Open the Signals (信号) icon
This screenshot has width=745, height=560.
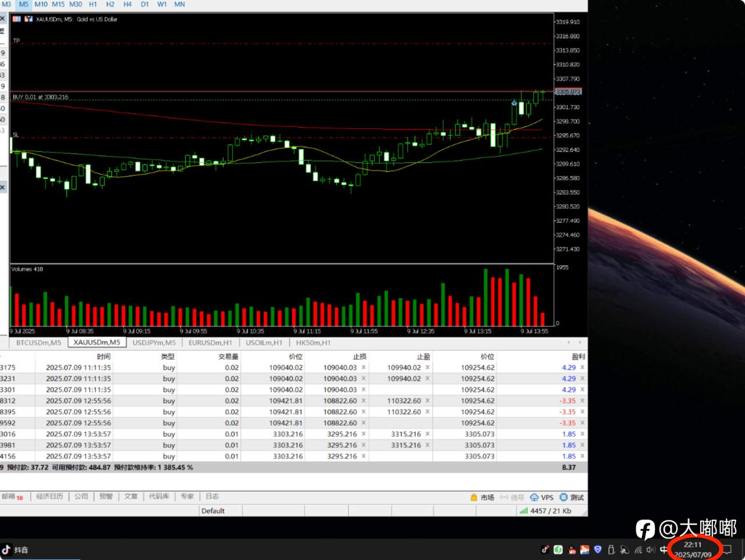pos(504,497)
